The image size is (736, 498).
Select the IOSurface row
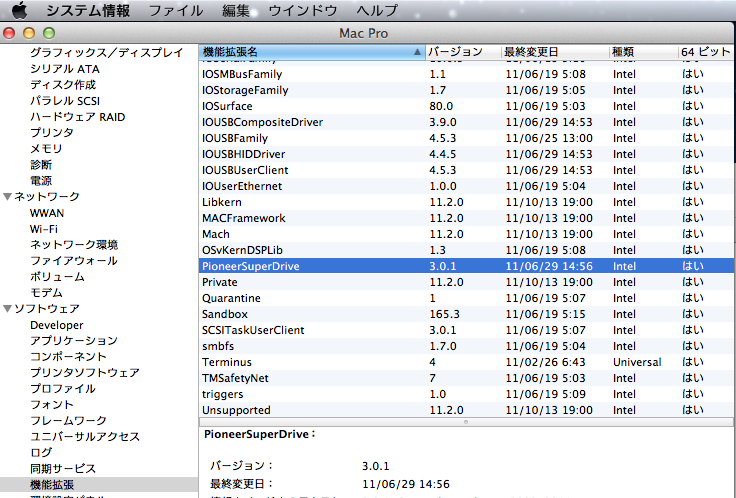coord(466,106)
